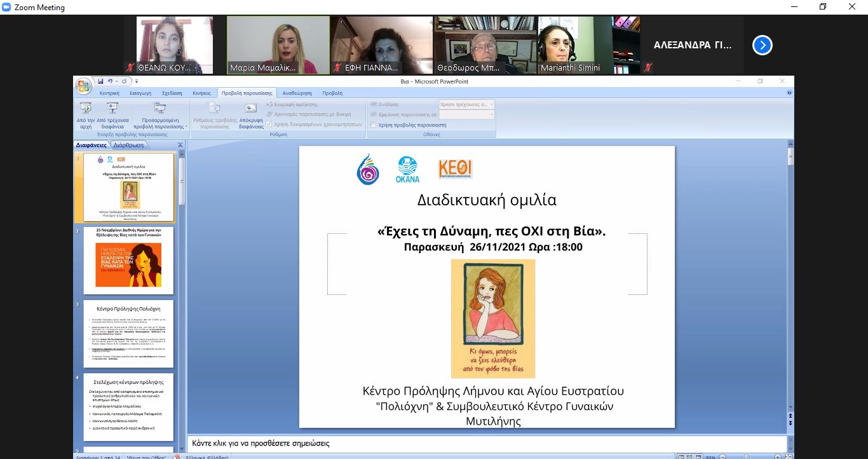This screenshot has height=459, width=868.
Task: Open the Αναθεώρηση ribbon tab
Action: click(x=297, y=93)
